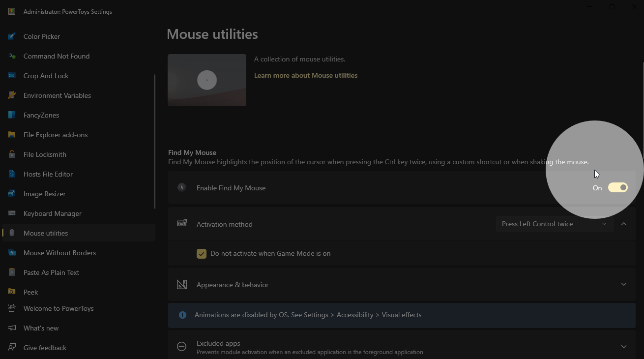Click the Give feedback icon
Image resolution: width=644 pixels, height=359 pixels.
click(x=12, y=348)
